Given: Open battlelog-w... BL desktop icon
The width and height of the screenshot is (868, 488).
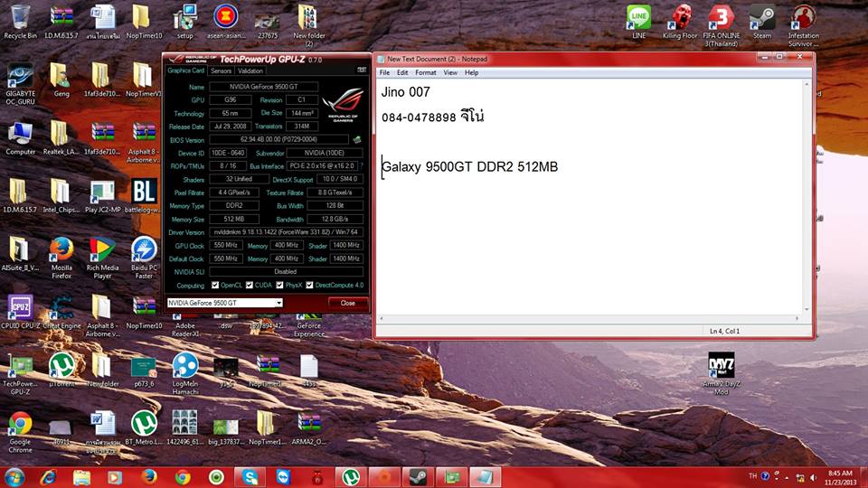Looking at the screenshot, I should pyautogui.click(x=144, y=196).
